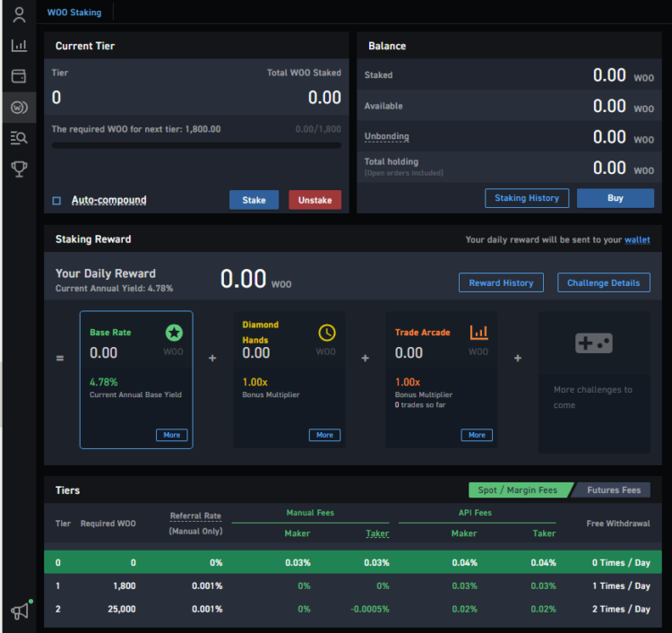Follow the wallet link in Staking Reward
The width and height of the screenshot is (672, 633).
(x=637, y=239)
